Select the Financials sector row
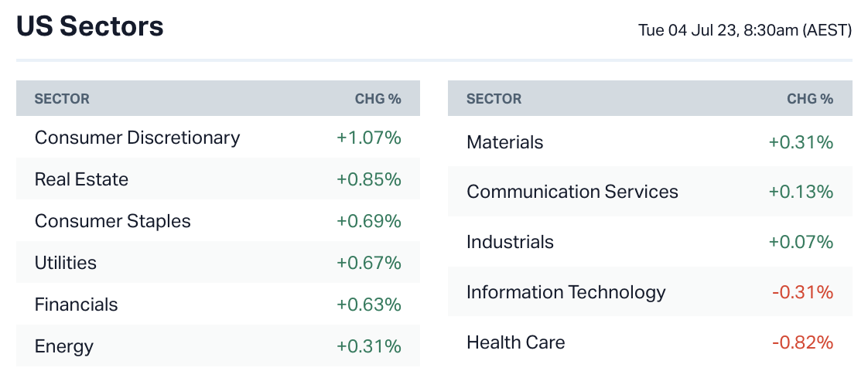Viewport: 868px width, 371px height. click(x=76, y=305)
